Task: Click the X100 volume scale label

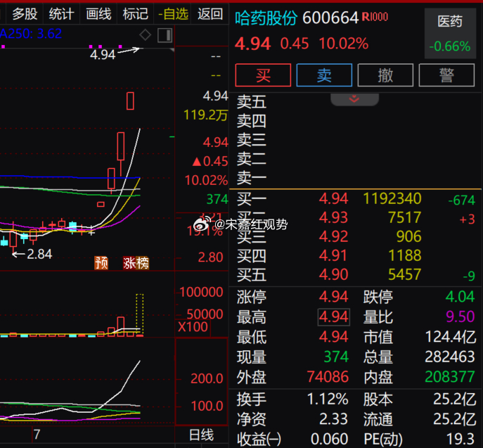Action: pyautogui.click(x=193, y=326)
